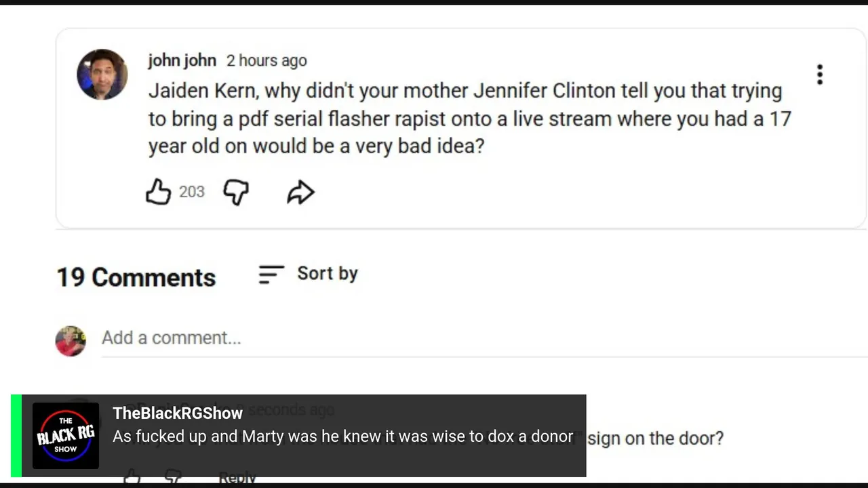The width and height of the screenshot is (868, 488).
Task: Open the john john channel name link
Action: (182, 60)
